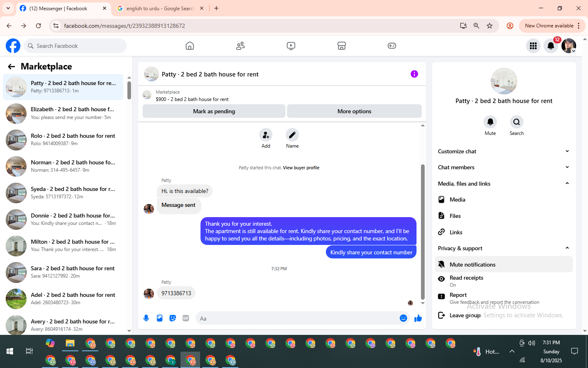Click the chat messages scrollbar thumb
This screenshot has height=368, width=588.
(x=423, y=232)
